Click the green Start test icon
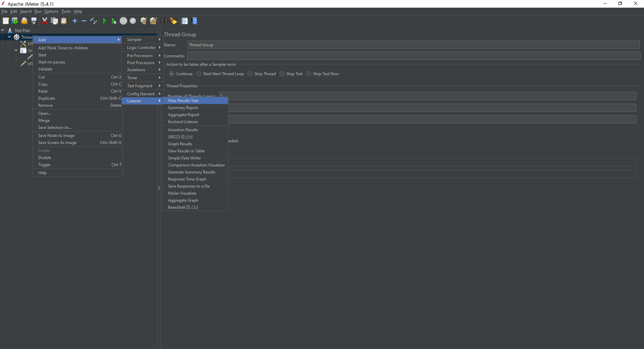644x349 pixels. click(x=105, y=21)
